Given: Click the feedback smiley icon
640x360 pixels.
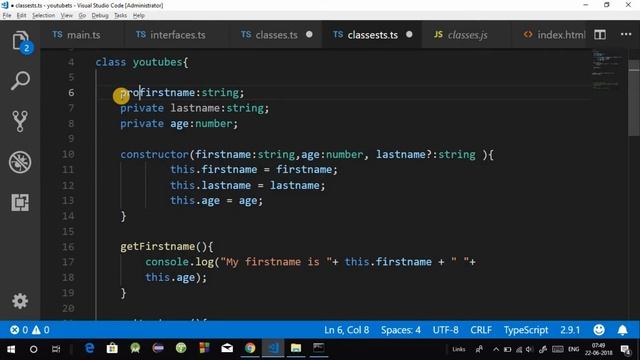Looking at the screenshot, I should click(599, 330).
